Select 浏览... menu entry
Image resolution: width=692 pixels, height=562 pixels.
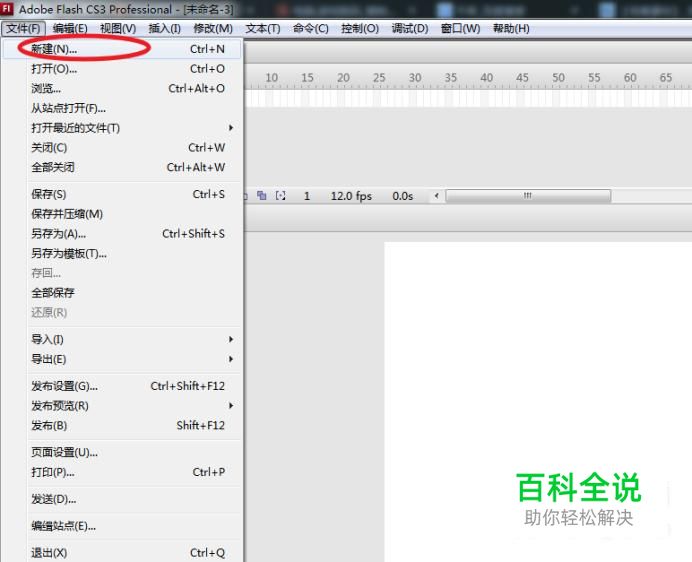click(x=122, y=88)
